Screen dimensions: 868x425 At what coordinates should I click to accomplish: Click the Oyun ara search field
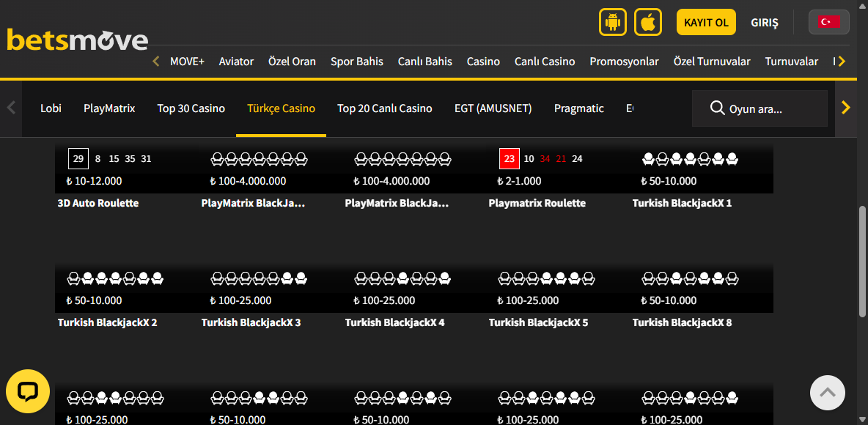(755, 108)
